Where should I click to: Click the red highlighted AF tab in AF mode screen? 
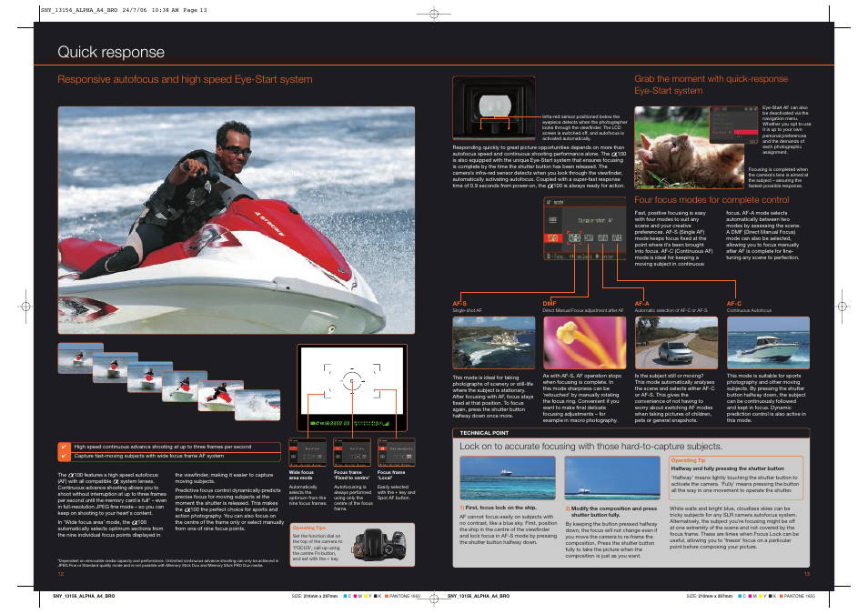552,237
